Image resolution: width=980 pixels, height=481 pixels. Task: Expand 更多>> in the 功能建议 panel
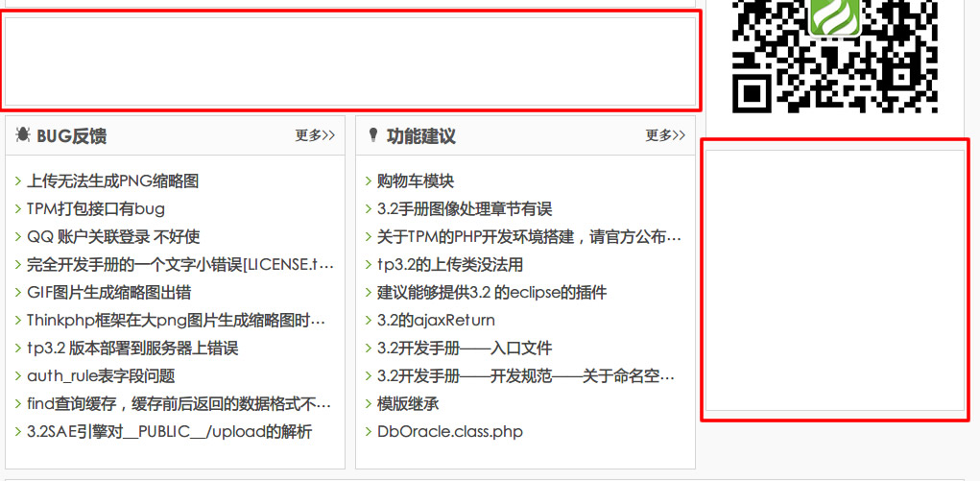(665, 135)
